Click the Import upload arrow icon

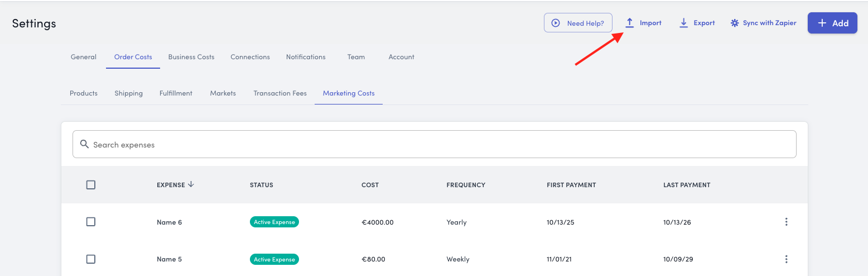629,23
